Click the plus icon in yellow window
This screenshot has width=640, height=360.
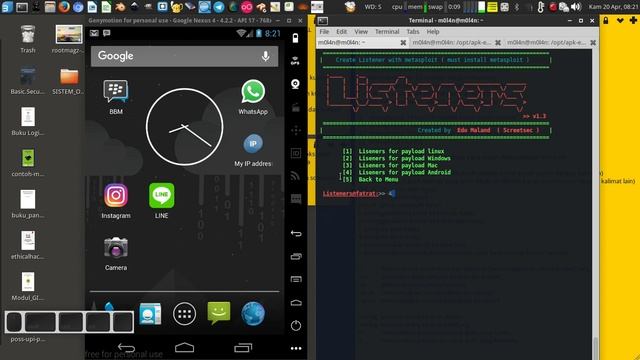tap(633, 20)
